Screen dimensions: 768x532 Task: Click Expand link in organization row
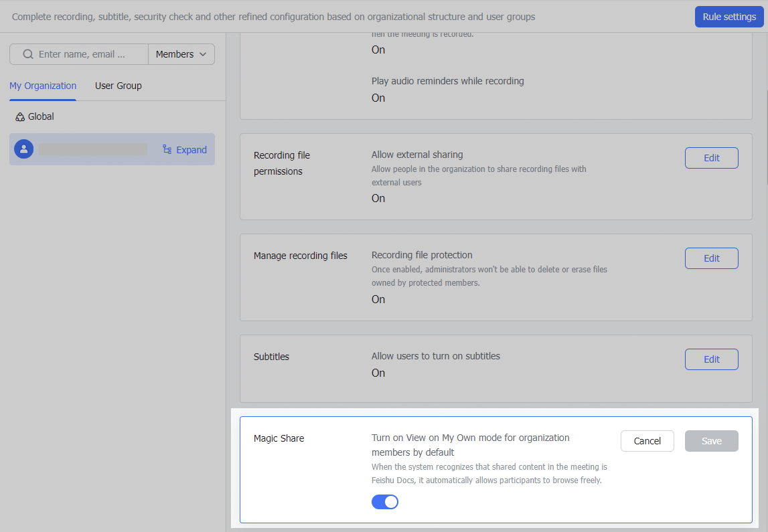(191, 150)
